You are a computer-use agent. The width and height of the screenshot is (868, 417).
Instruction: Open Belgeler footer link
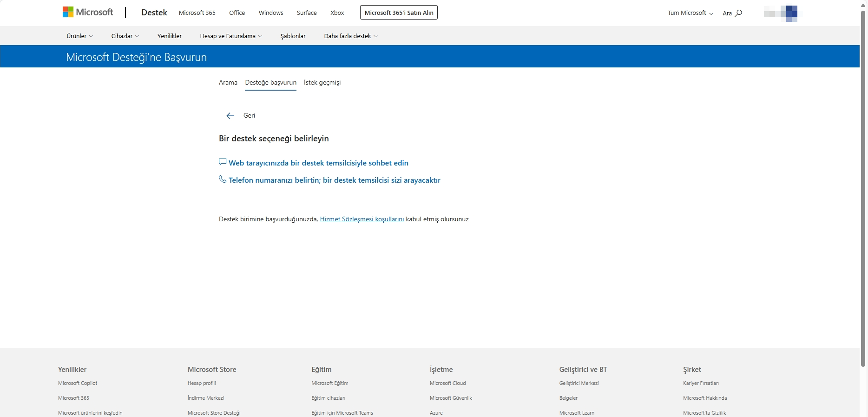pyautogui.click(x=568, y=398)
